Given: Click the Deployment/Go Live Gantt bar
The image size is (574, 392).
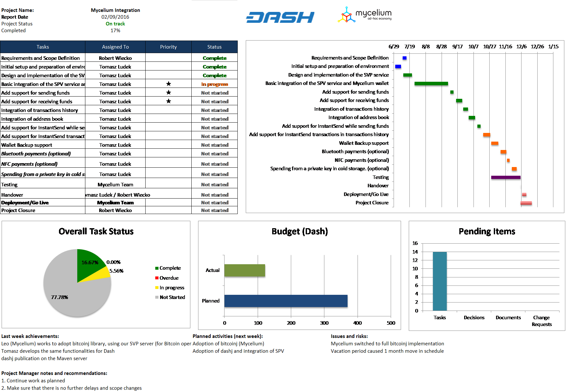Looking at the screenshot, I should [x=524, y=194].
